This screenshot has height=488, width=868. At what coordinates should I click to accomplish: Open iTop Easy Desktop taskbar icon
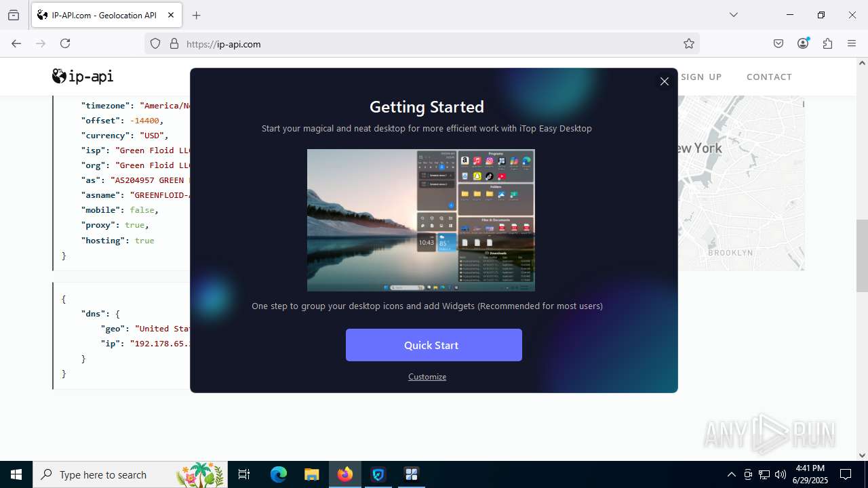click(x=411, y=474)
